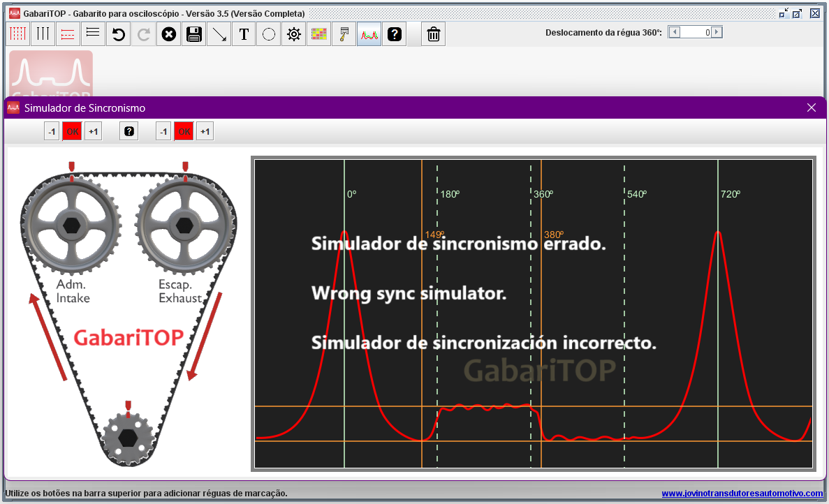Click the greyed-out redo arrow
The width and height of the screenshot is (829, 504).
143,34
